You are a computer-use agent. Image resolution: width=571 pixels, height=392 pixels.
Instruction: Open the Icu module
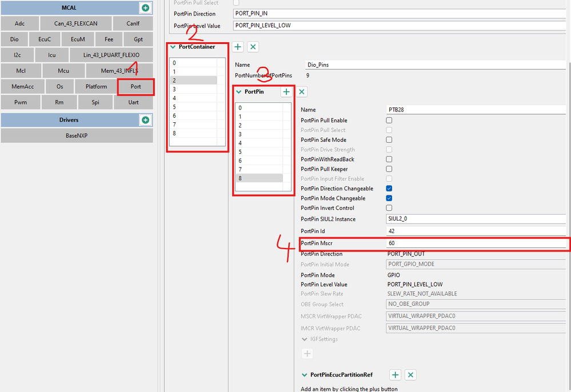click(51, 55)
